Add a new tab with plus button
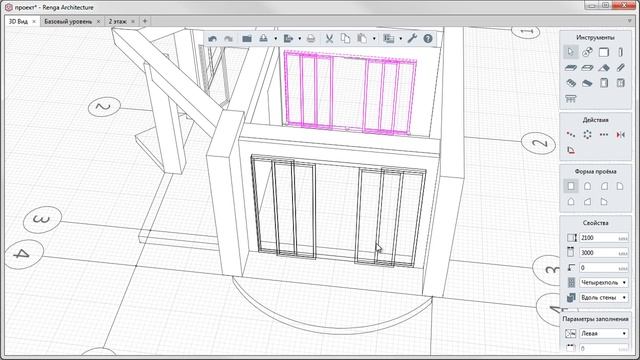The image size is (640, 360). [x=145, y=21]
